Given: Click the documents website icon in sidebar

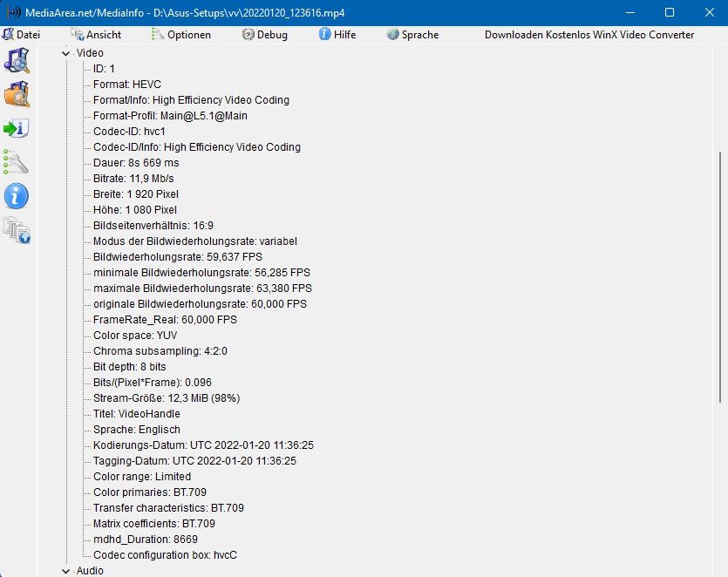Looking at the screenshot, I should click(x=17, y=230).
